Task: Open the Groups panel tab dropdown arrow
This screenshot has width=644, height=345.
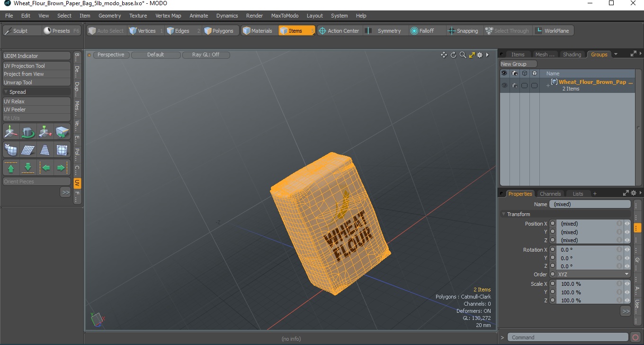Action: pos(616,54)
